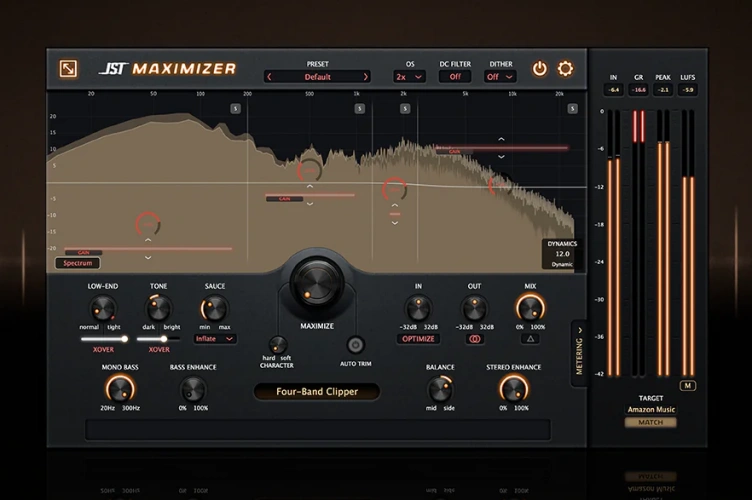This screenshot has height=500, width=752.
Task: Click the low-mid band GAIN label
Action: [284, 198]
